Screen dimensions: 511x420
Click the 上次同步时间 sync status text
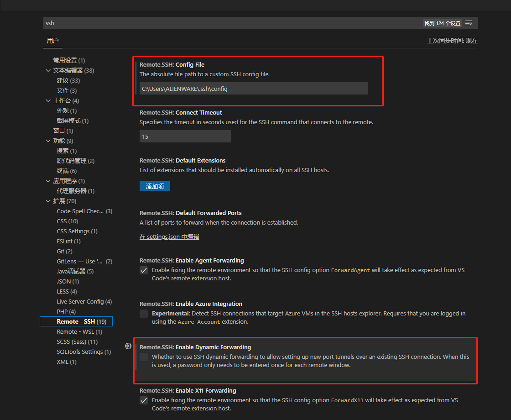tap(452, 41)
